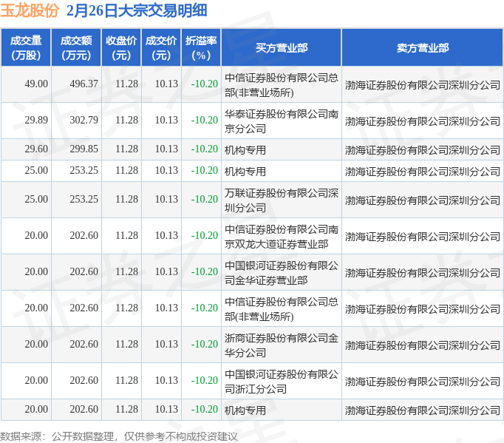Click buyer 中信证券南京双龙大道证券营业部
Screen dimensions: 504x443
click(282, 237)
